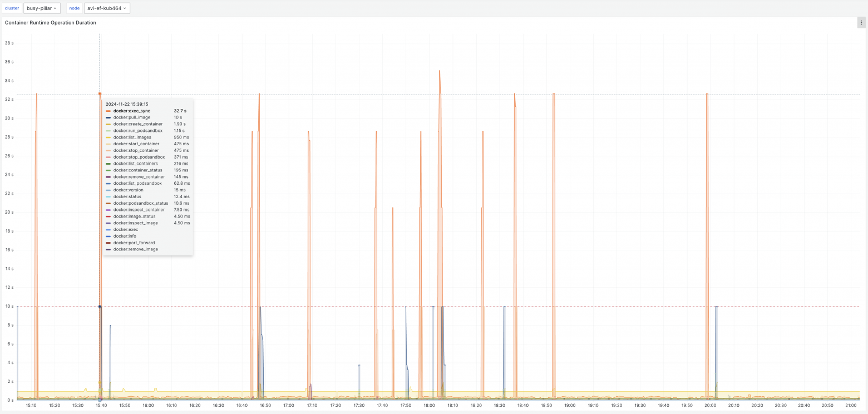The width and height of the screenshot is (868, 414).
Task: Click the docker:run_podsandbox tooltip label
Action: (138, 131)
